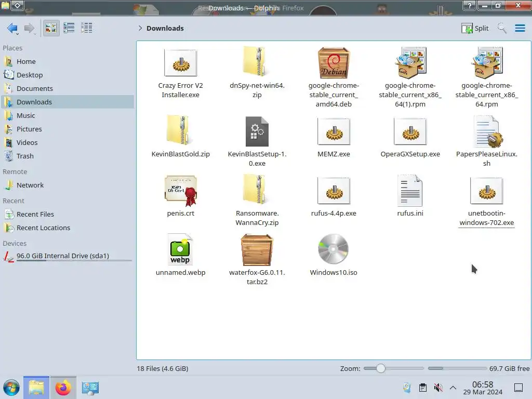Select waterfox-G6.0.11.tar.bz2 crate icon
532x399 pixels.
[257, 250]
